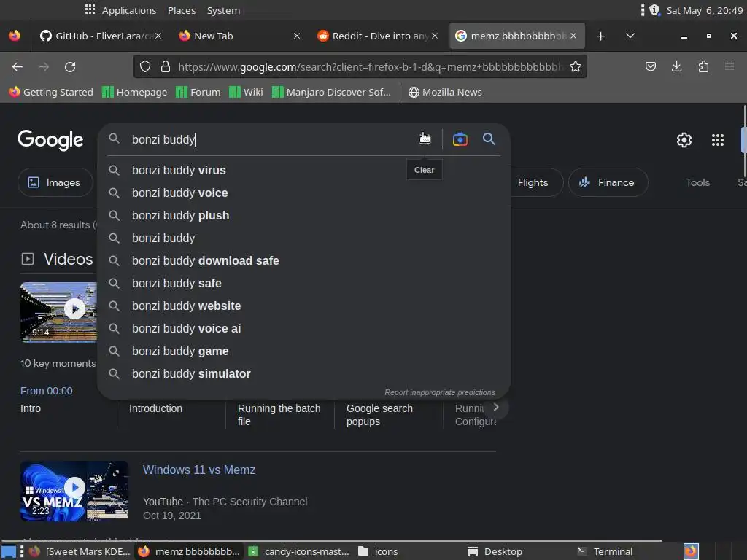Open the Sweet Mars KDE taskbar window
The image size is (747, 560).
coord(79,551)
